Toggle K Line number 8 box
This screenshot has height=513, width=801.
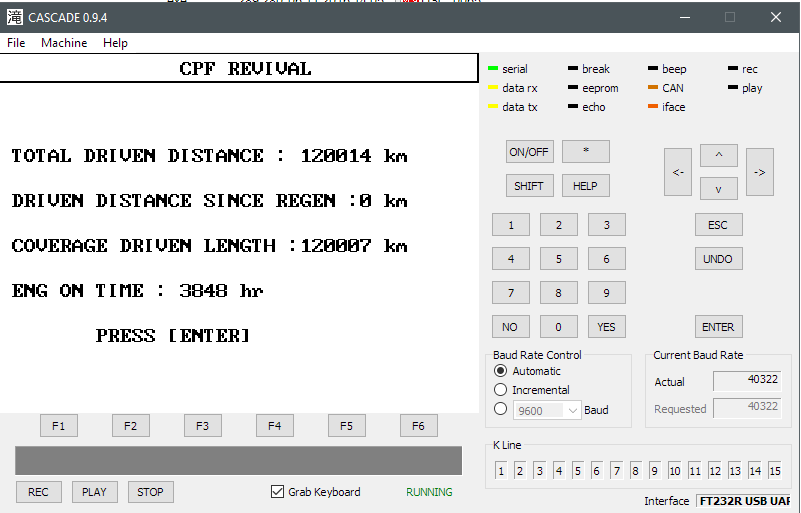pos(636,470)
